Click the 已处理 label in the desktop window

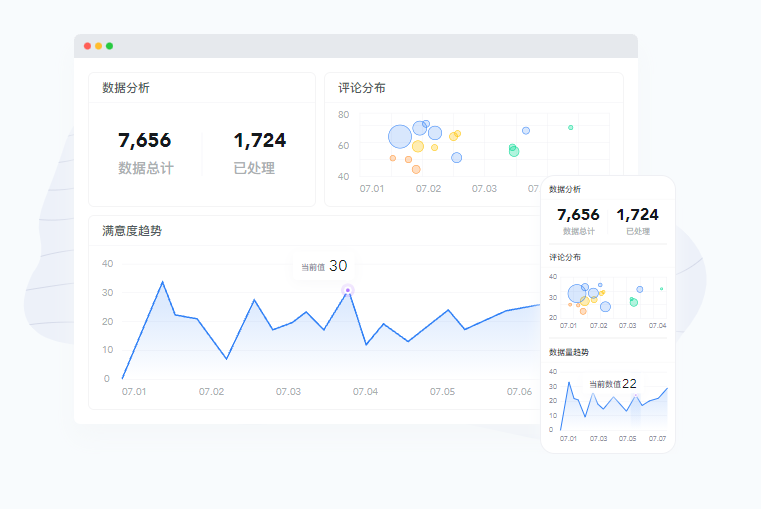coord(254,168)
